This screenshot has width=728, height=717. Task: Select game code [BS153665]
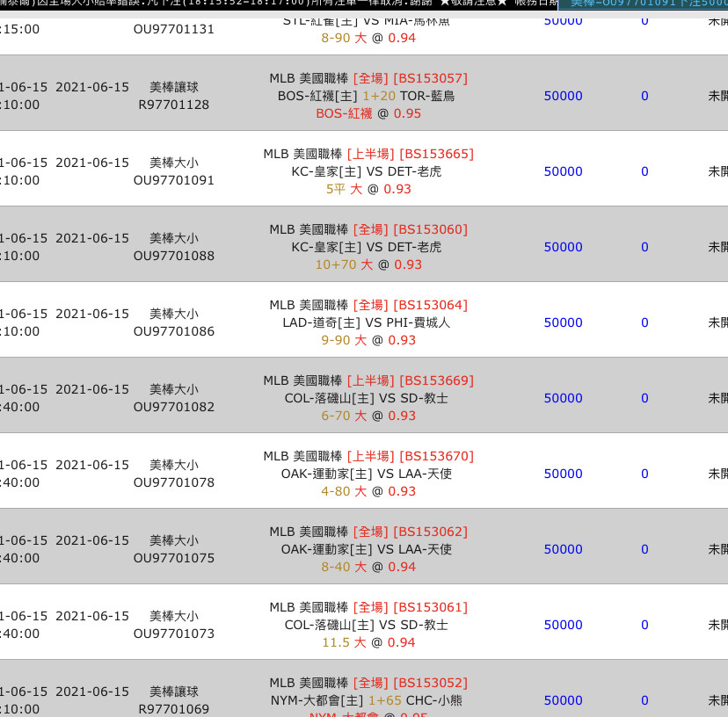click(x=436, y=154)
